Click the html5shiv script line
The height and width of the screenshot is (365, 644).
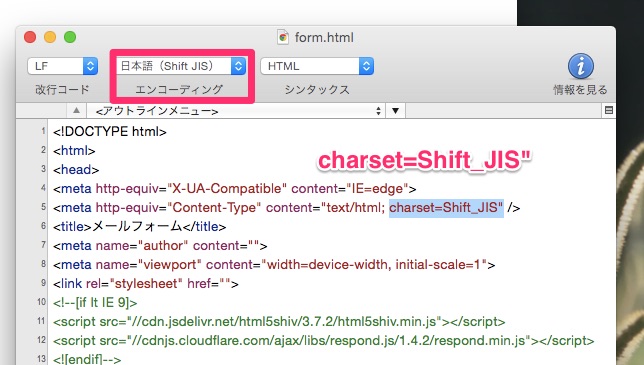(x=279, y=321)
